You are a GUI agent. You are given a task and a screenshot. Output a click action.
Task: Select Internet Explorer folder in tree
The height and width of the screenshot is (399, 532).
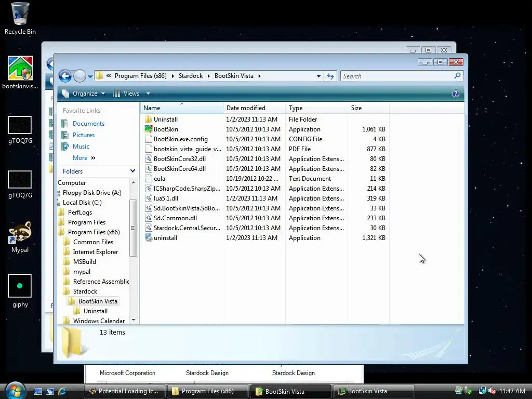[x=96, y=252]
